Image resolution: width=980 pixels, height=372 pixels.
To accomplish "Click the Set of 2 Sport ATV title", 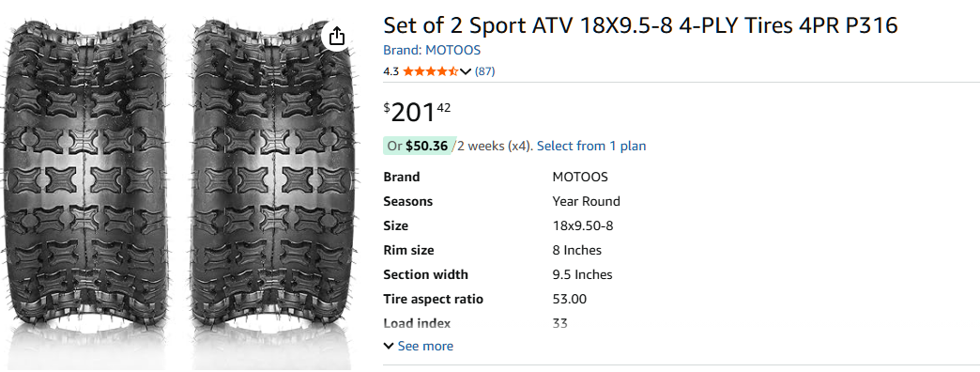I will point(640,25).
